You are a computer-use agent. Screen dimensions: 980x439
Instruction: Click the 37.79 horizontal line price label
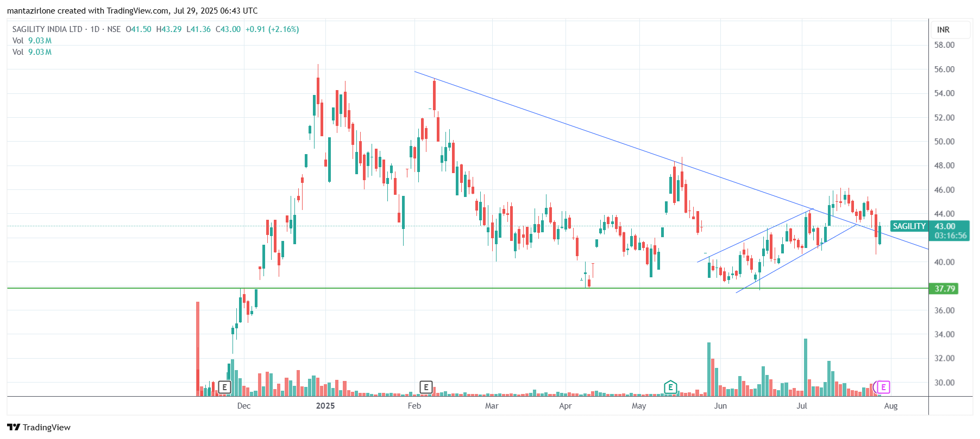point(944,289)
